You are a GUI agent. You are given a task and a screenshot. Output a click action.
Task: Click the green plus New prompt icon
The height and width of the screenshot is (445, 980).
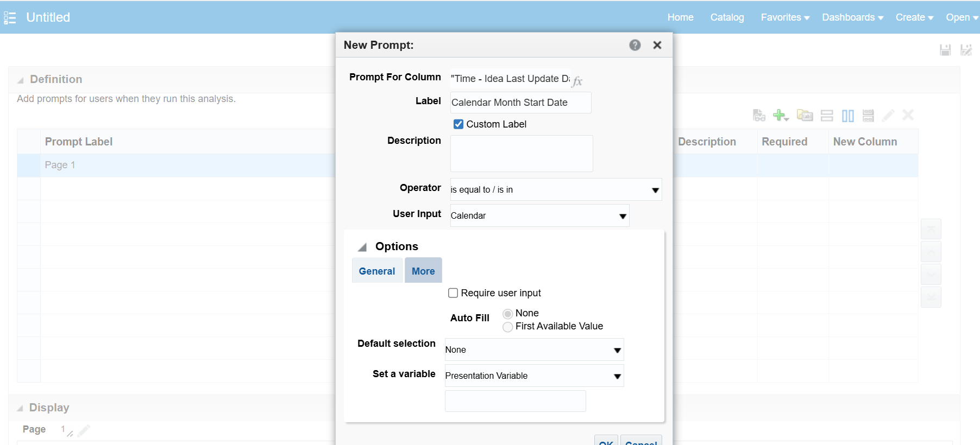[780, 115]
